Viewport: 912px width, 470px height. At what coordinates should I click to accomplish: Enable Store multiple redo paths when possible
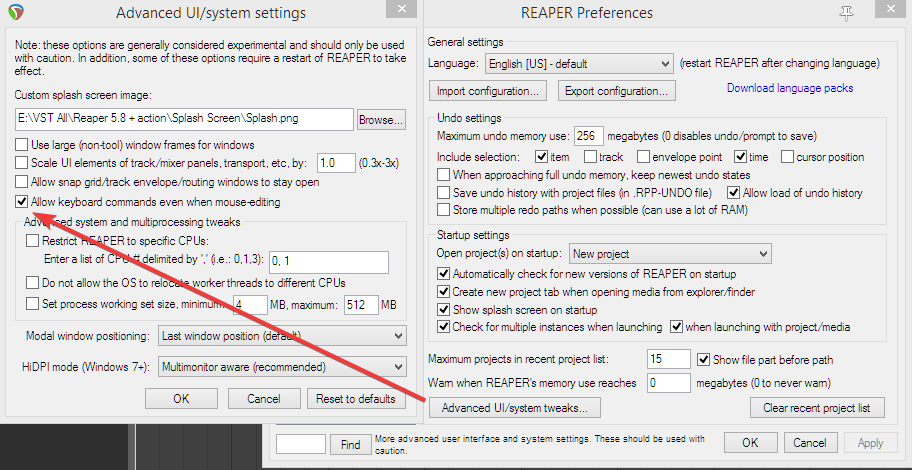pyautogui.click(x=443, y=209)
